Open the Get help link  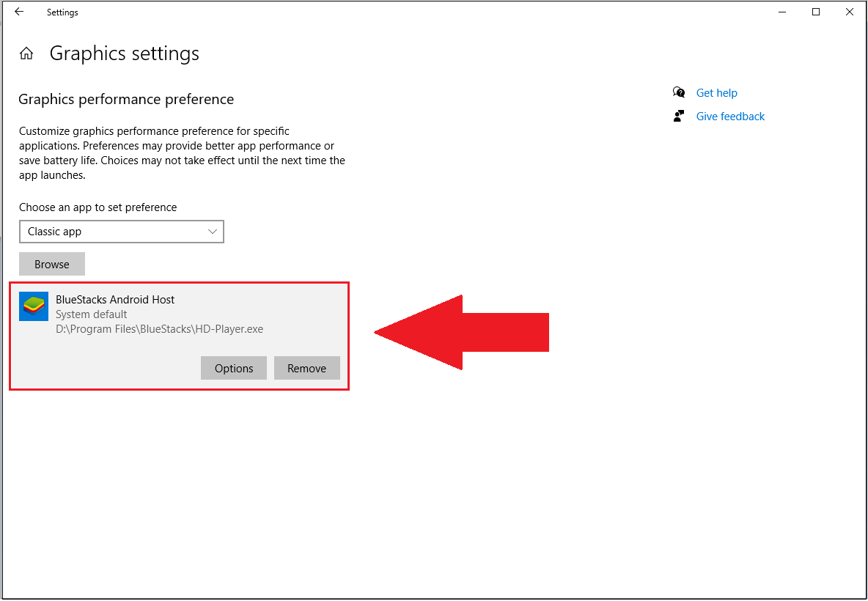[716, 93]
